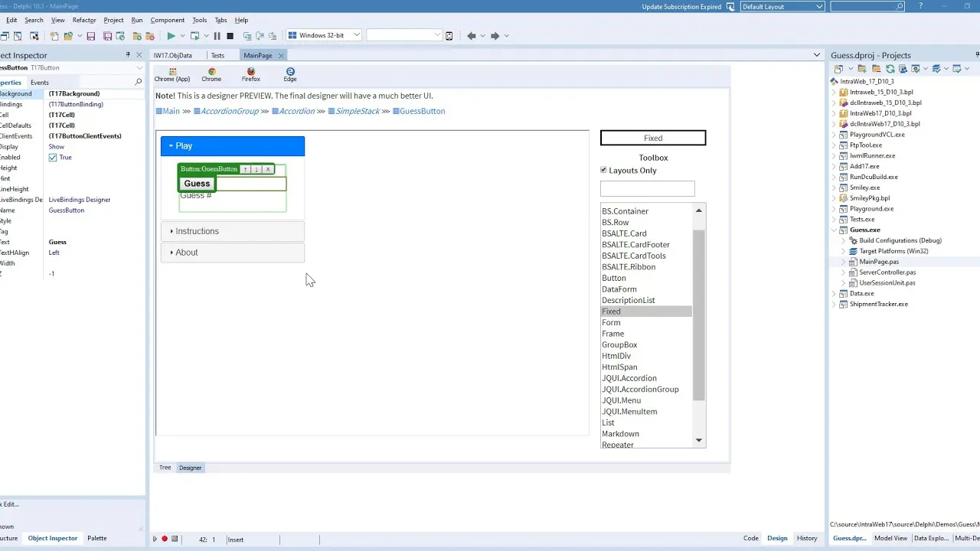Switch to the Tests editor tab
Screen dimensions: 980x551
[217, 55]
